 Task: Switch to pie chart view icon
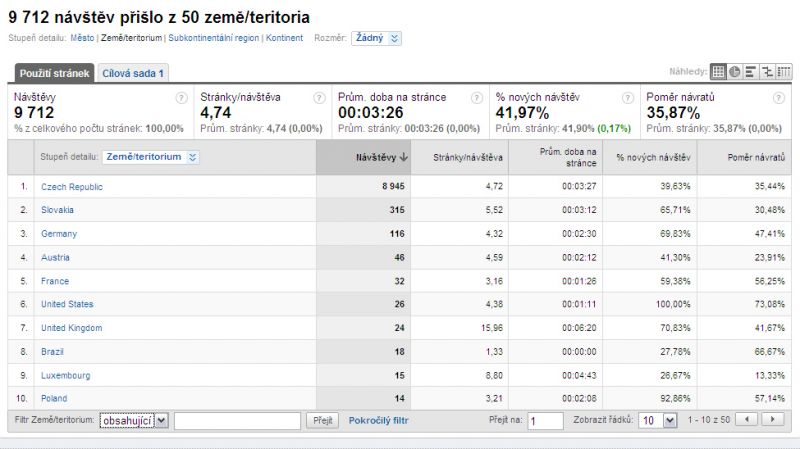[734, 72]
